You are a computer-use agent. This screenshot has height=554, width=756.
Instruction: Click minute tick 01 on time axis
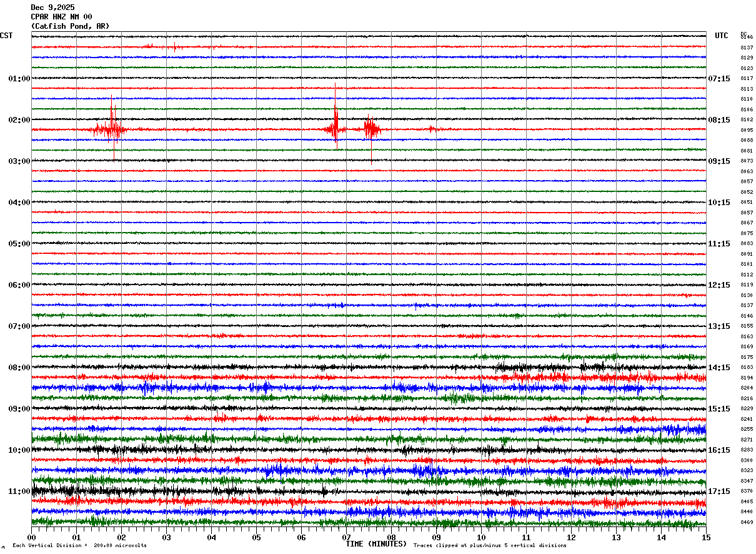(x=76, y=537)
